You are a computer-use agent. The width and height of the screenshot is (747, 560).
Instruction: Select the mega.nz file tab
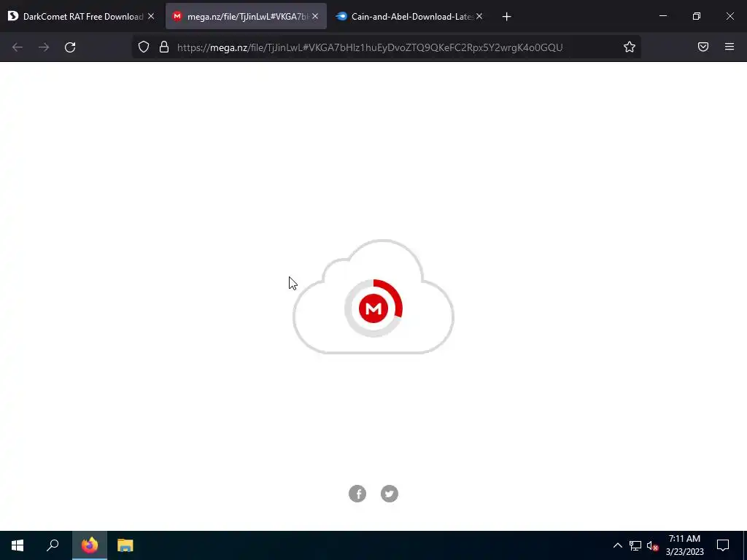coord(246,16)
